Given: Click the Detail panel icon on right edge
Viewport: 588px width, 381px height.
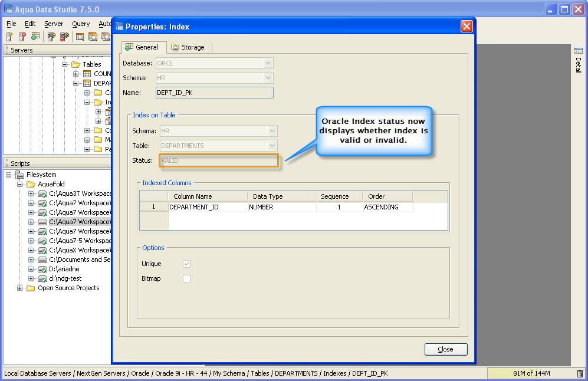Looking at the screenshot, I should pyautogui.click(x=578, y=51).
